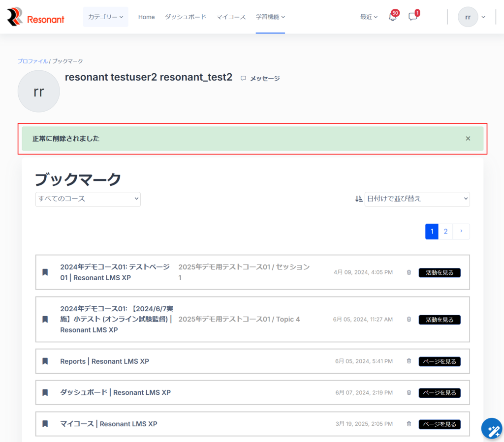Click trash icon for ダッシュボード bookmark
This screenshot has height=442, width=504.
tap(409, 393)
